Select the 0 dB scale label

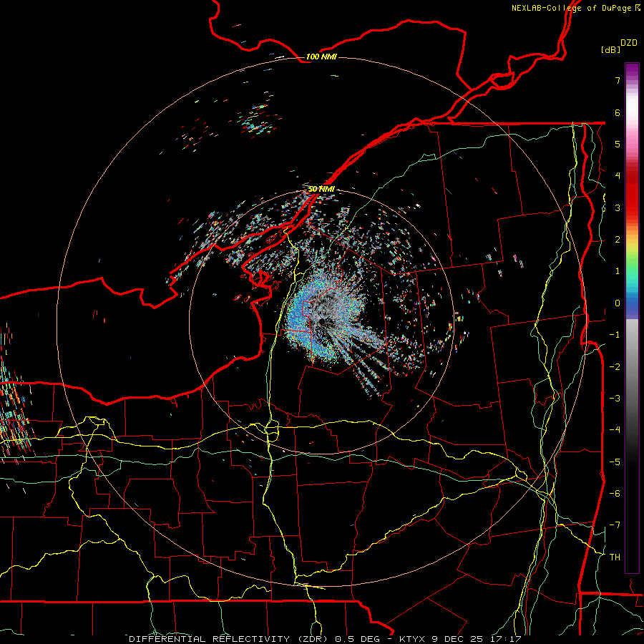(618, 303)
